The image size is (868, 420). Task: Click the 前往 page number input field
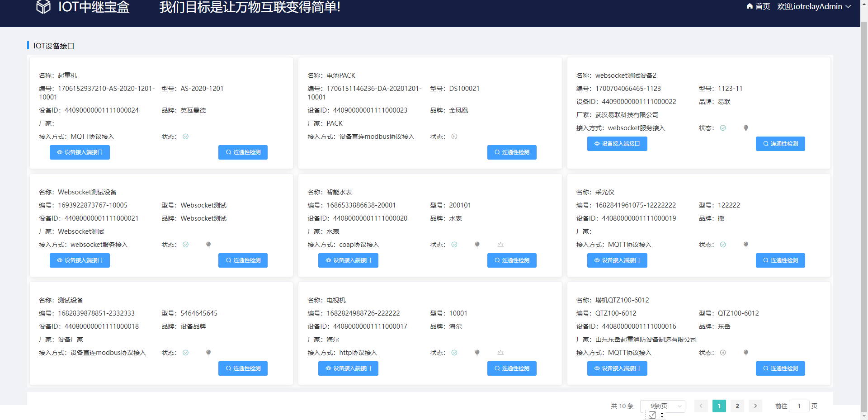[799, 406]
